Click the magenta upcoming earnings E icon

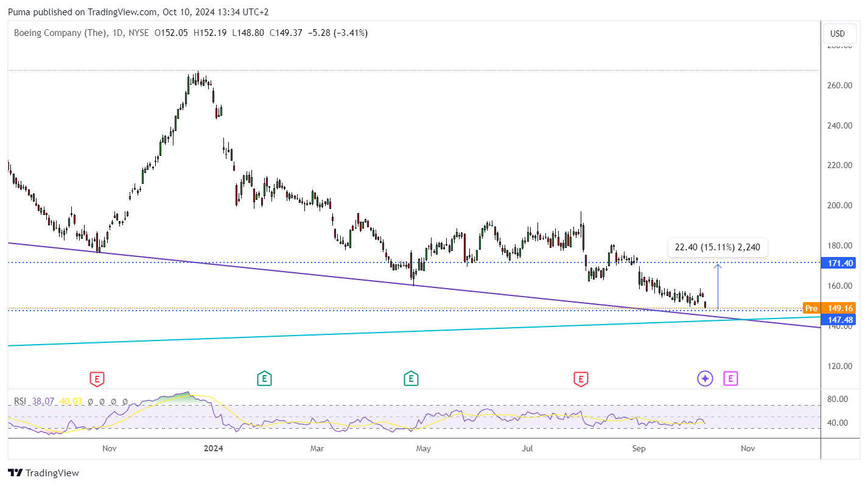[731, 379]
